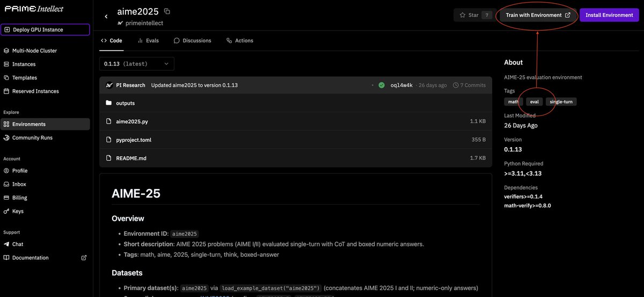
Task: Click the Profile person icon
Action: [6, 171]
